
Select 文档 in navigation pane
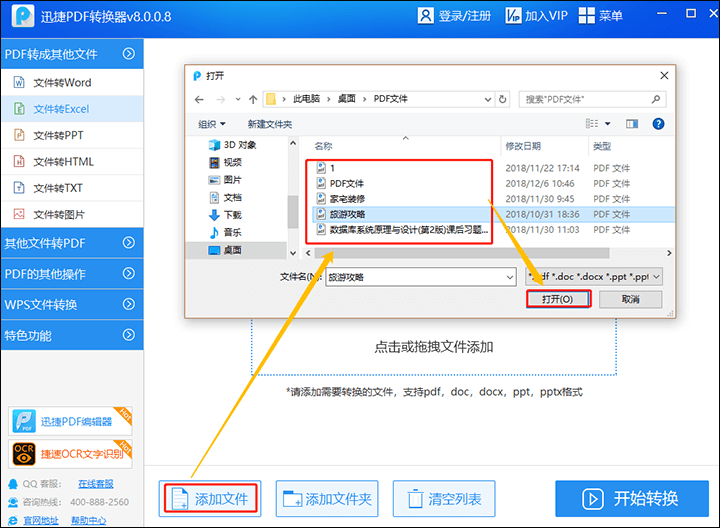tap(225, 197)
